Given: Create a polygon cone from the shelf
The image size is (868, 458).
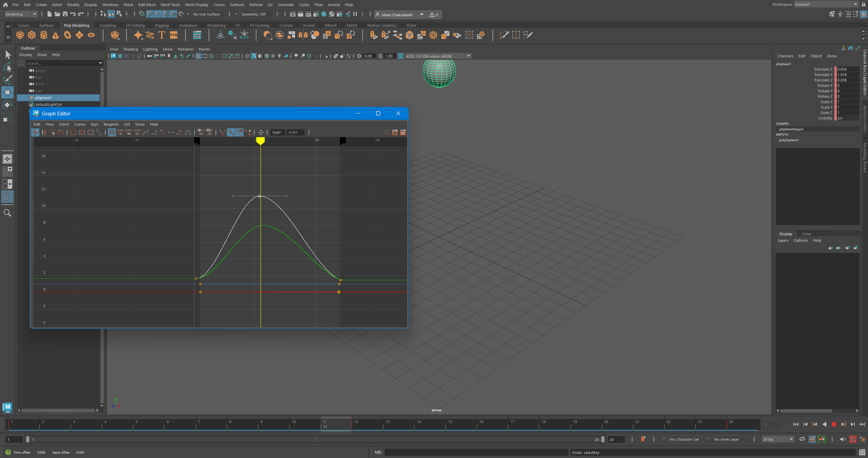Looking at the screenshot, I should tap(55, 35).
